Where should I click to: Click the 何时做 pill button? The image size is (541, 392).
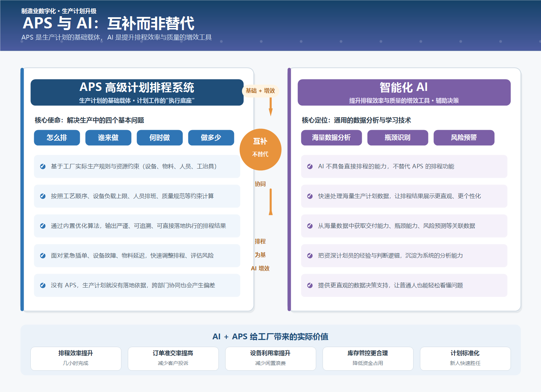tap(160, 138)
